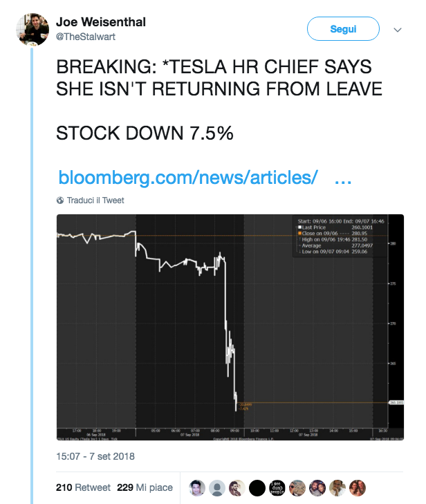Click the 'I see dumb people' avatar

(277, 487)
